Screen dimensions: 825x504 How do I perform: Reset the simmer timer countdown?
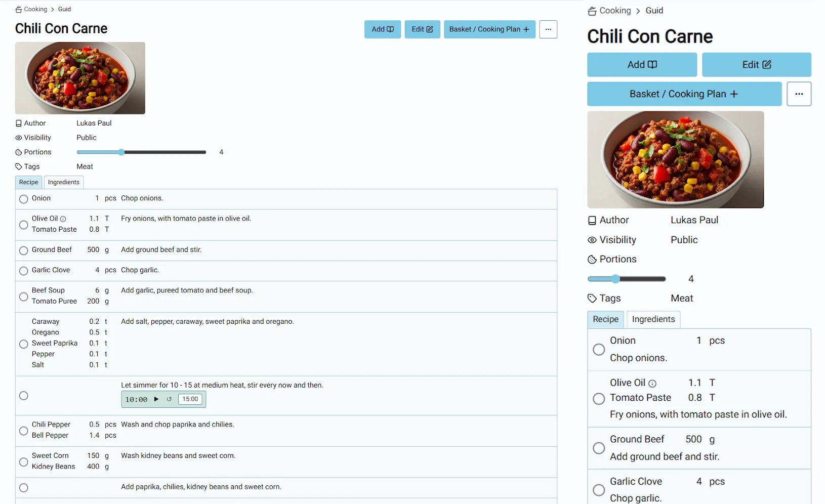tap(169, 399)
